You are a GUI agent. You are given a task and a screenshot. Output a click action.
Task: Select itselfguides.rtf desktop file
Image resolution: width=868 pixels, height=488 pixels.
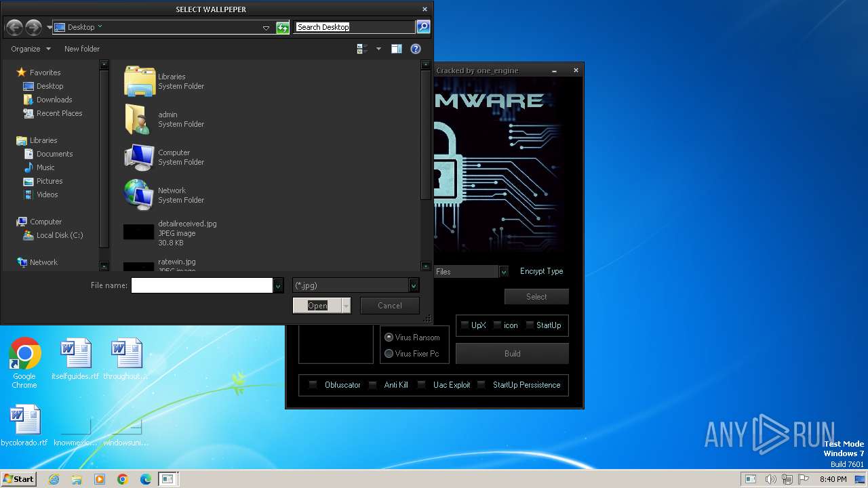click(75, 359)
